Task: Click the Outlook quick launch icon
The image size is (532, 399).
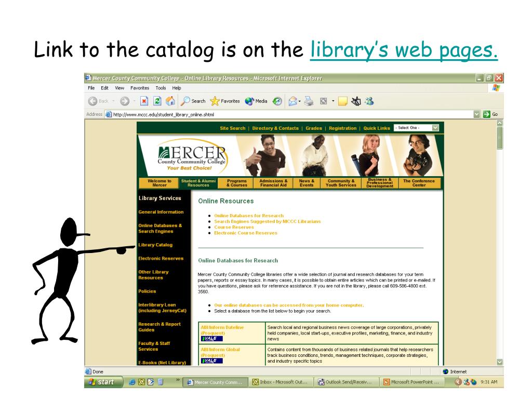Action: [x=141, y=382]
